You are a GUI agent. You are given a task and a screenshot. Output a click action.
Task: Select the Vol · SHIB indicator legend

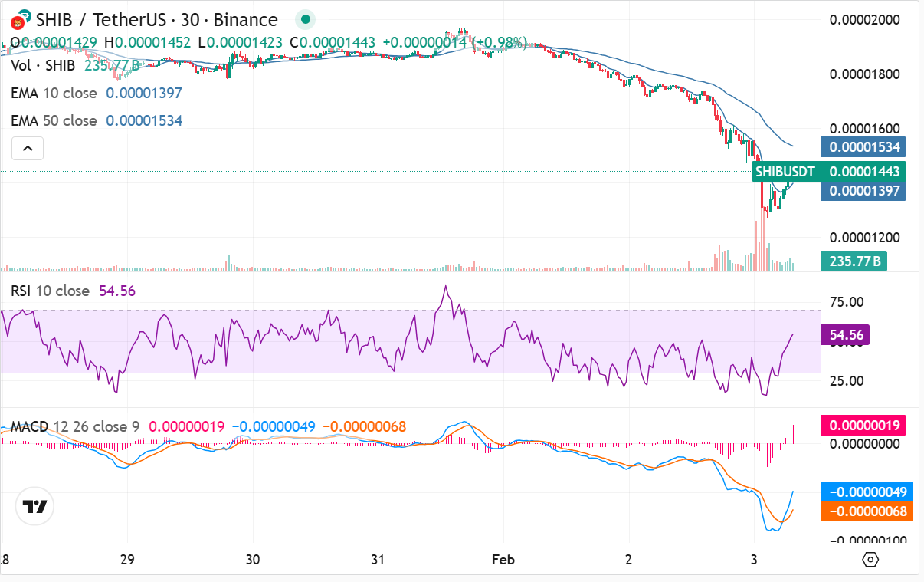click(x=43, y=66)
